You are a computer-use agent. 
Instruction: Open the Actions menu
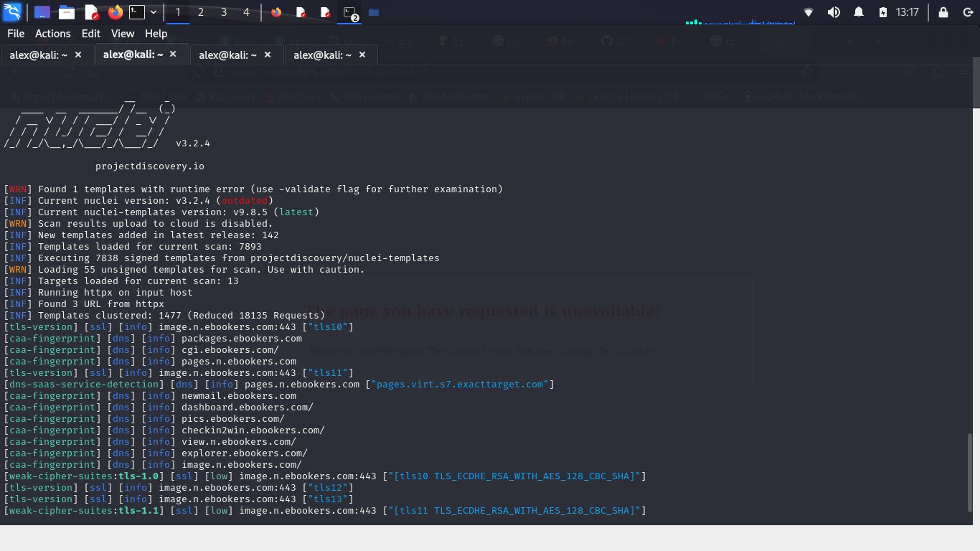pos(53,34)
